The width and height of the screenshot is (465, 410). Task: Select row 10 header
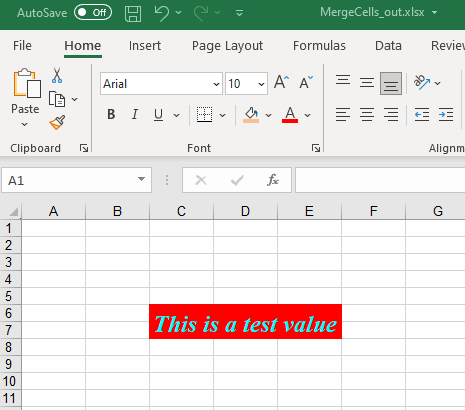click(10, 381)
